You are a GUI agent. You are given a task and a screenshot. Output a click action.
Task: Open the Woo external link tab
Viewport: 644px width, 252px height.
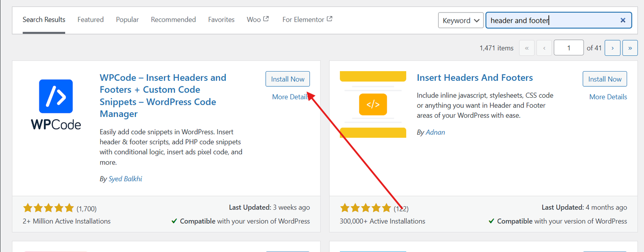pos(258,20)
